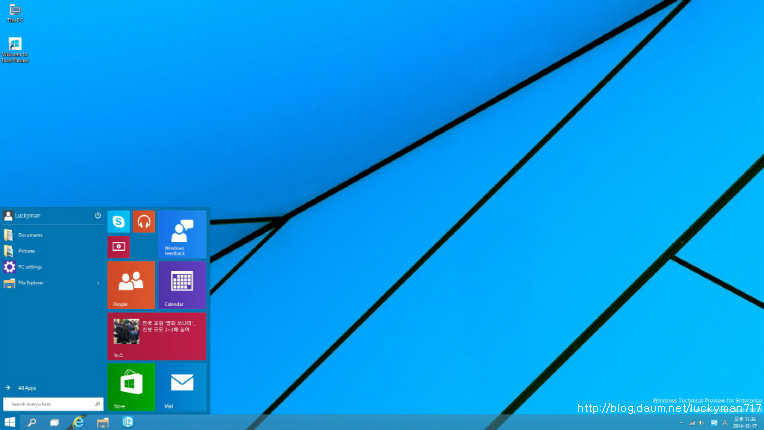
Task: Toggle the input language A indicator
Action: click(725, 423)
